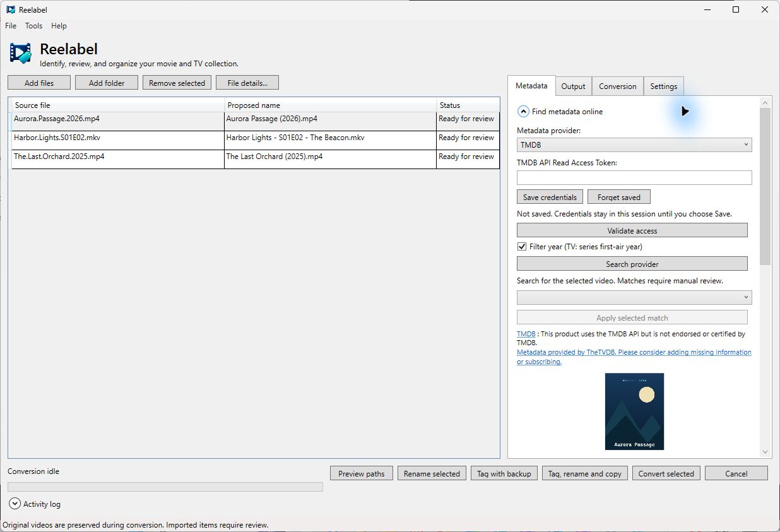Open the Metadata provider TMDB dropdown
The height and width of the screenshot is (532, 780).
(x=634, y=145)
